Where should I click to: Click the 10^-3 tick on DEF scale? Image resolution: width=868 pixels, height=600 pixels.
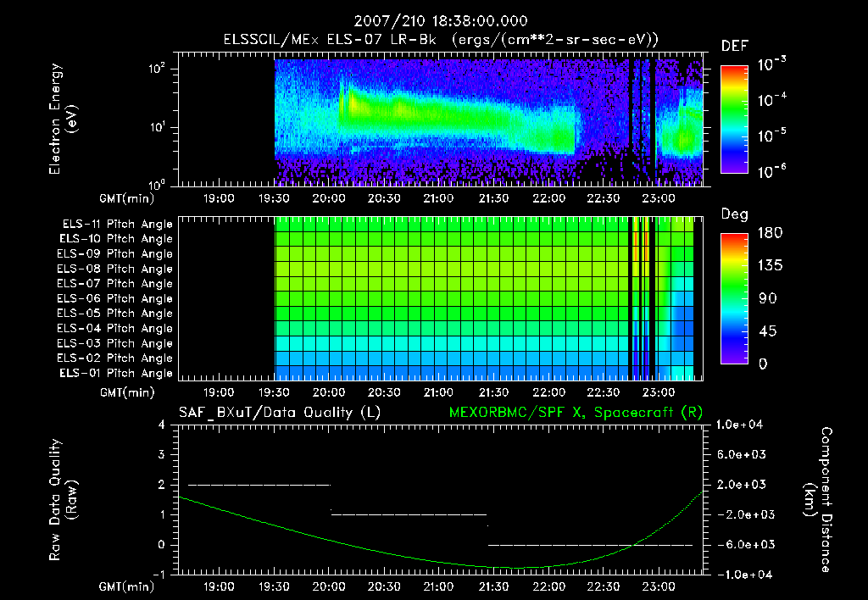[771, 64]
